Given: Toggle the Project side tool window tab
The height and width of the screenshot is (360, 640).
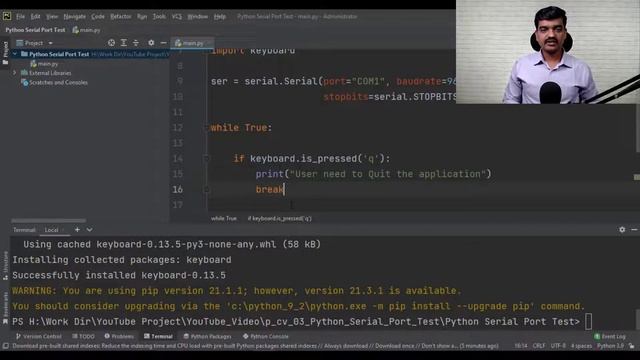Looking at the screenshot, I should [5, 53].
